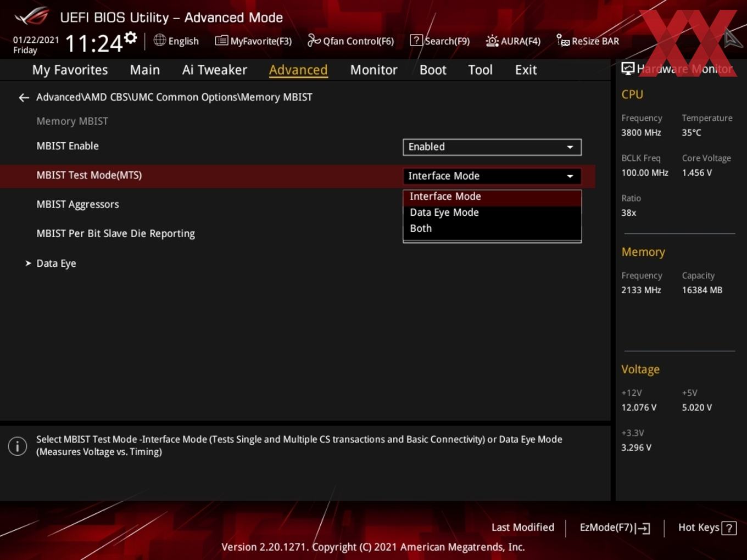Click the 01/22/2021 date text
This screenshot has height=560, width=747.
[36, 40]
